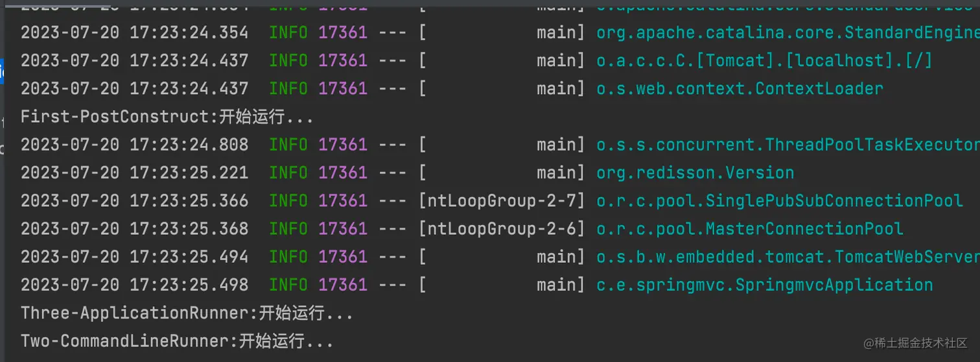Select the Three-ApplicationRunner:开始运行... output line
Screen dimensions: 980x362
(x=187, y=313)
